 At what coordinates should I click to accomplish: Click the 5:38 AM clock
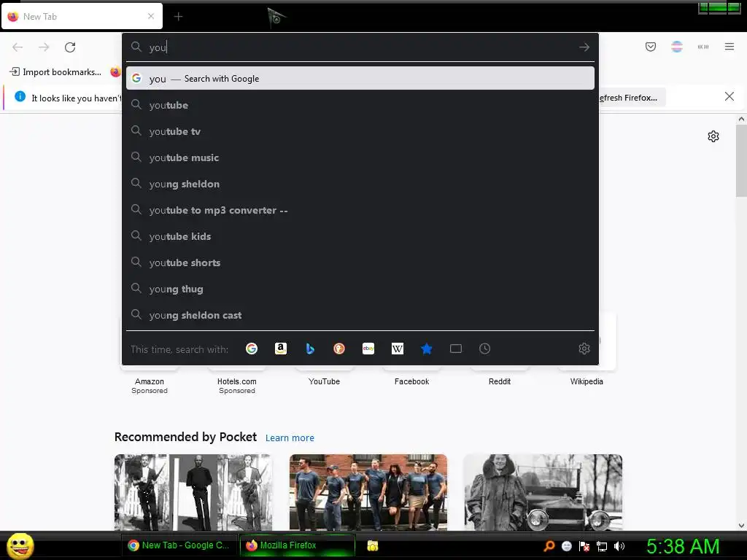click(683, 546)
